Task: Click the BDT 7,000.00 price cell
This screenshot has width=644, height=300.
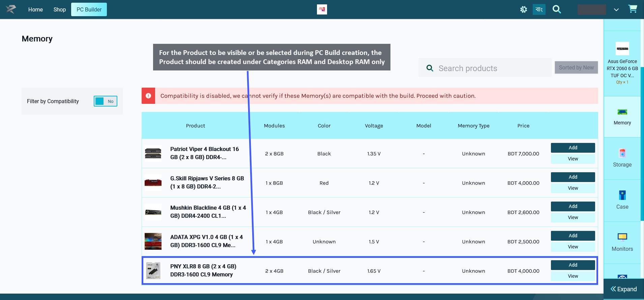Action: [x=523, y=154]
